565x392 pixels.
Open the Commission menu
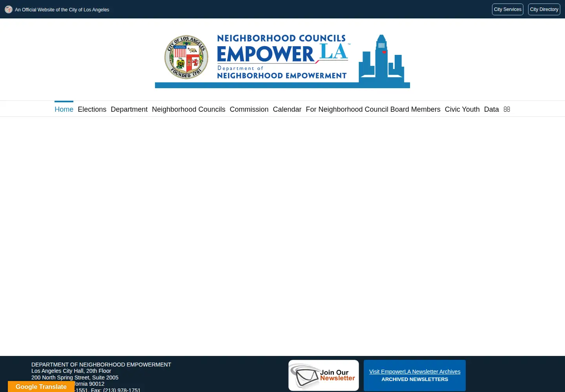pyautogui.click(x=249, y=109)
